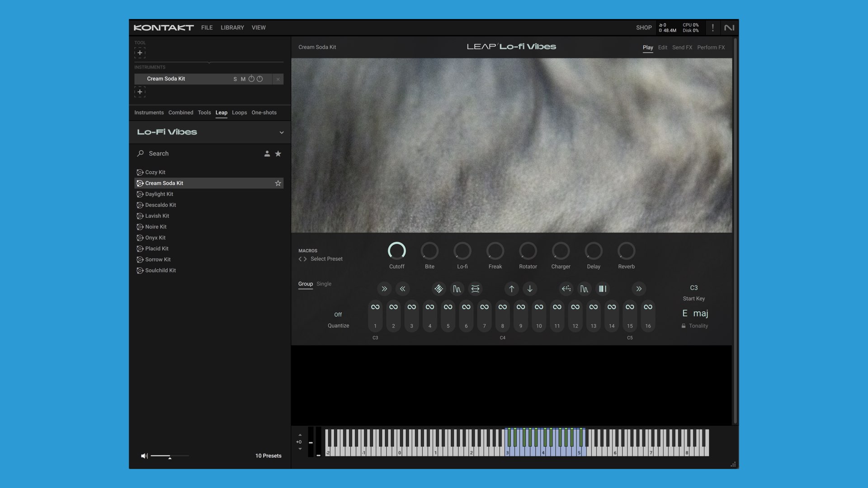Open the Perform FX tab
The height and width of the screenshot is (488, 868).
pyautogui.click(x=711, y=47)
